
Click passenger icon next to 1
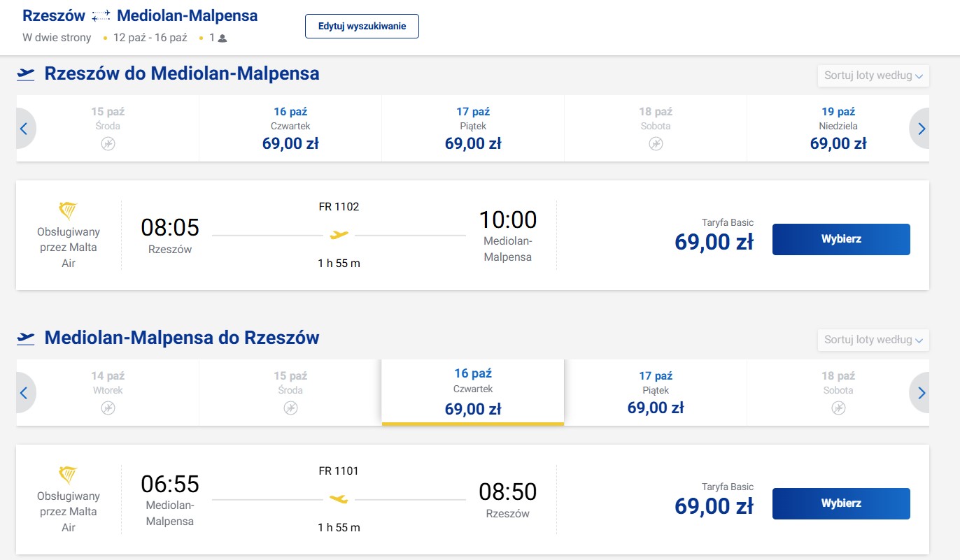click(223, 38)
